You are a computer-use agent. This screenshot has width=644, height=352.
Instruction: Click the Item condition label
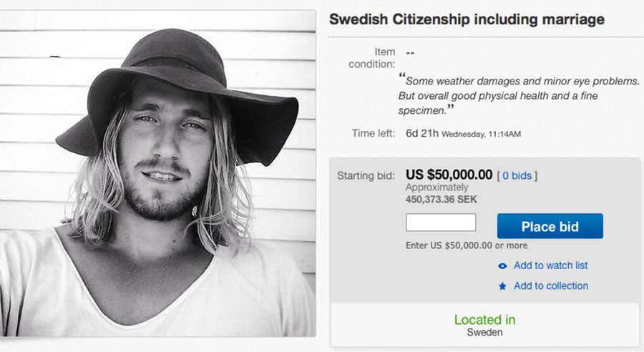(372, 58)
